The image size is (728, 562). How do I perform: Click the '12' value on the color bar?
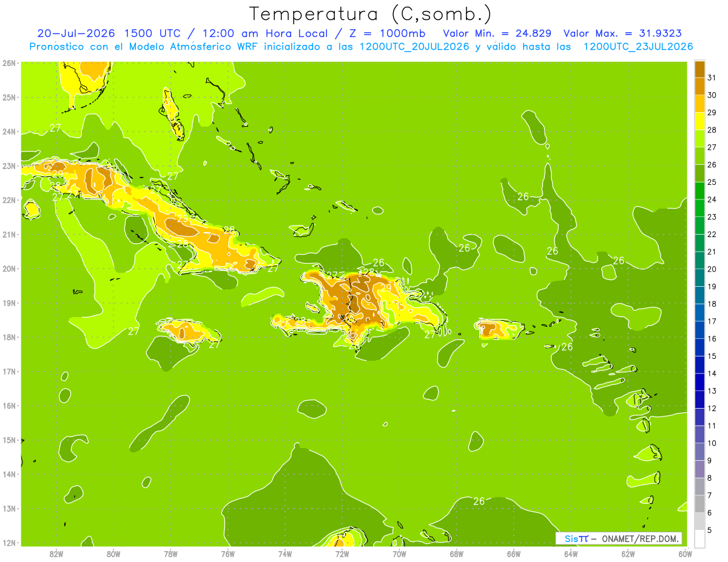[x=712, y=409]
